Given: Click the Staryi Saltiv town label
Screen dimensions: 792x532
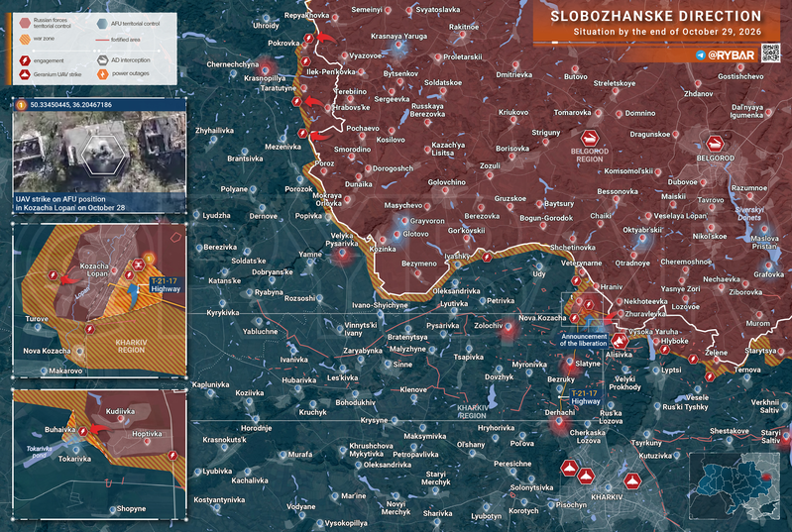Looking at the screenshot, I should click(x=771, y=437).
